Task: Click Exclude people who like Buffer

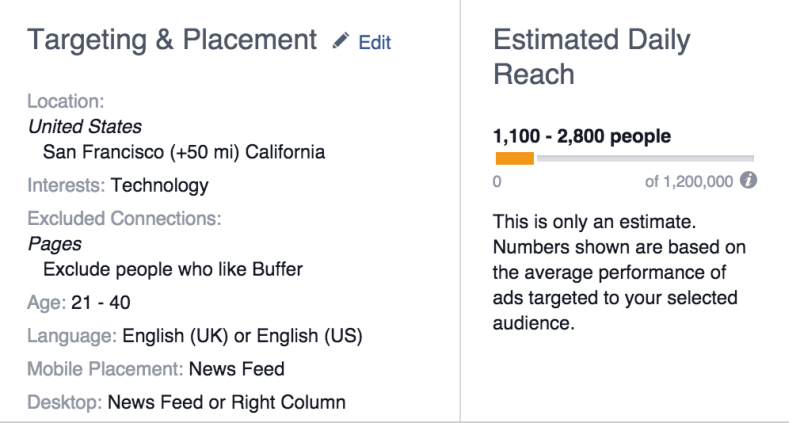Action: tap(173, 269)
